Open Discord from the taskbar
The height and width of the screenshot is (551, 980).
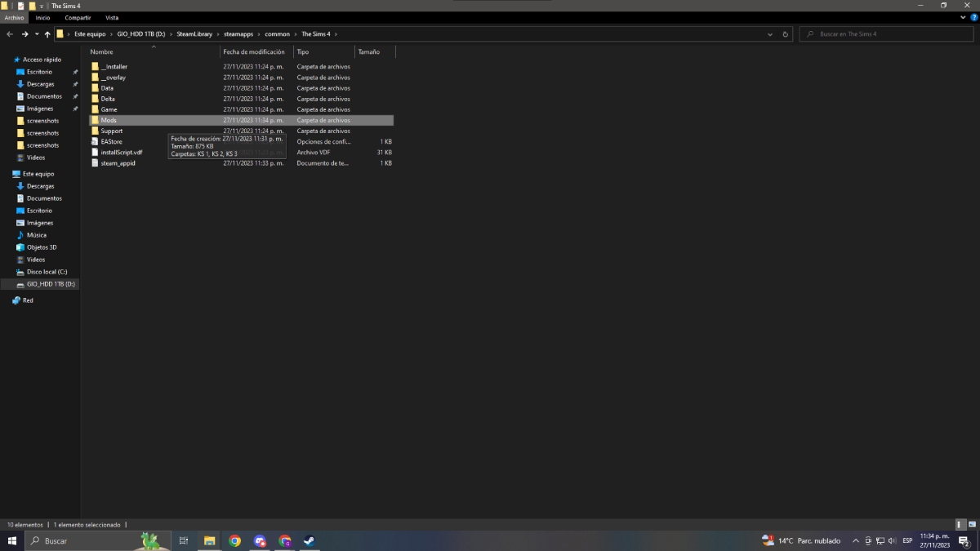coord(260,540)
